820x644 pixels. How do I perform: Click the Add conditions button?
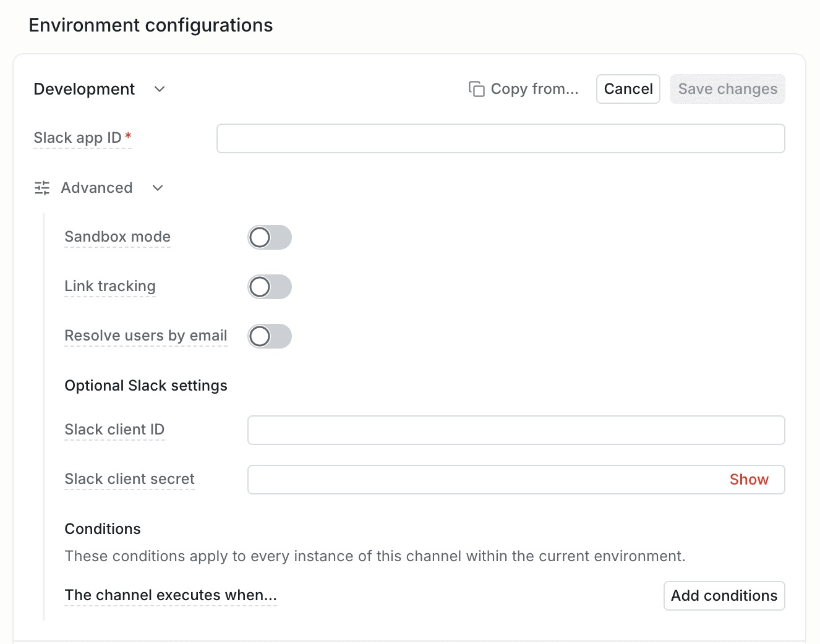[x=724, y=596]
